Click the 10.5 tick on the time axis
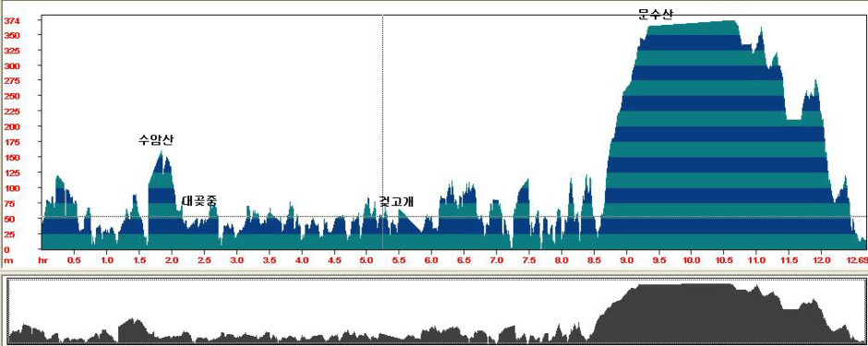 pyautogui.click(x=724, y=259)
